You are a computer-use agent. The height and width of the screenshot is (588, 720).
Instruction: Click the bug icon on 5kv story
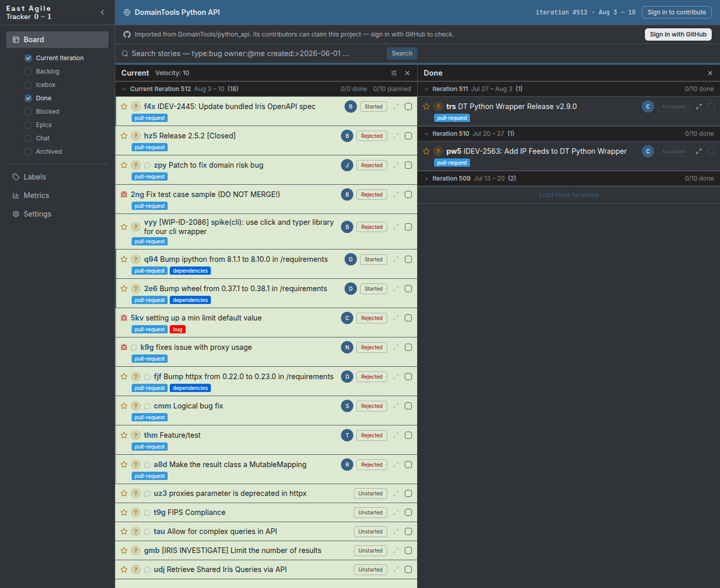coord(124,318)
